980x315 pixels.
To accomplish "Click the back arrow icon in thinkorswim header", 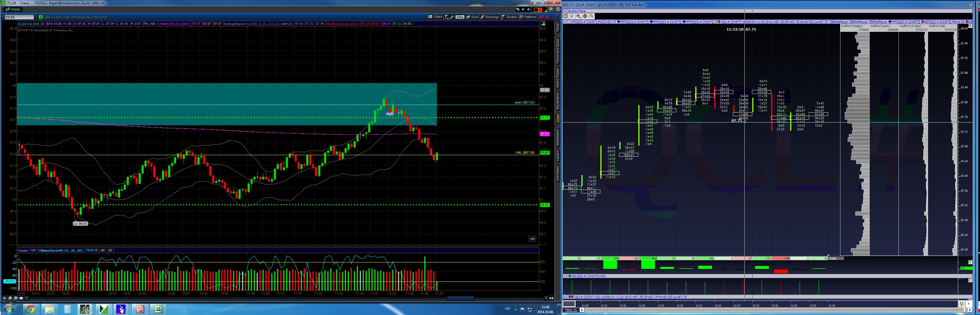I will (523, 10).
